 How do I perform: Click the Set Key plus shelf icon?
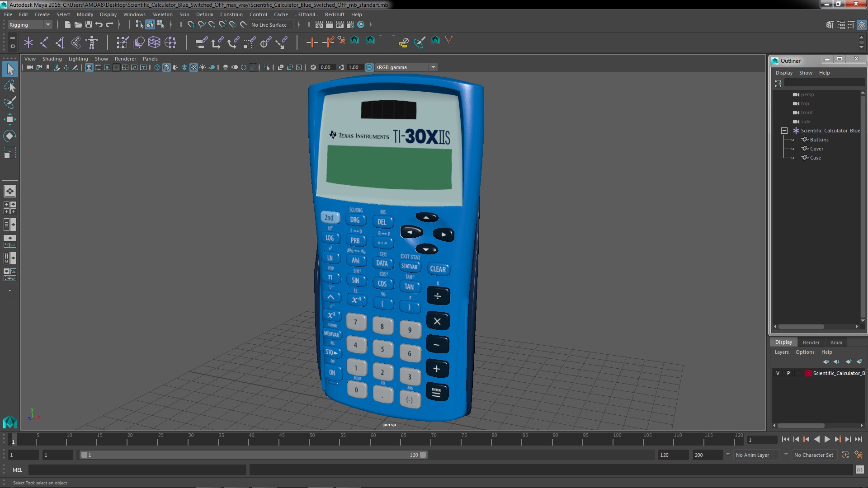(312, 42)
